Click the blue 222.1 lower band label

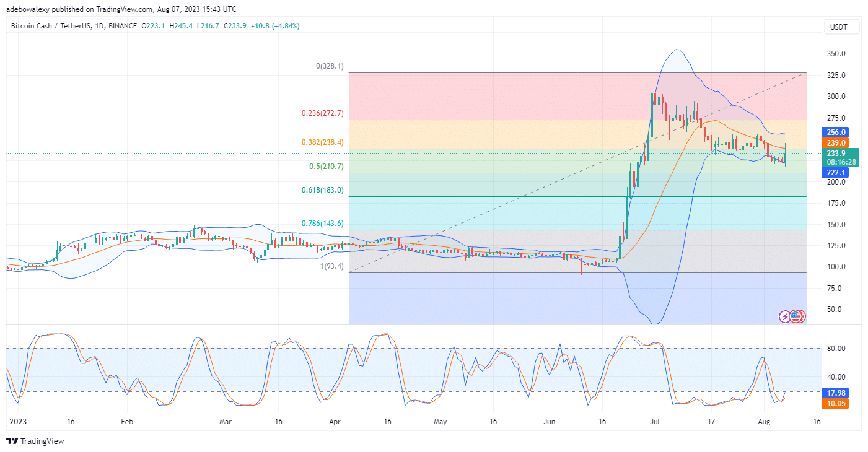point(835,172)
